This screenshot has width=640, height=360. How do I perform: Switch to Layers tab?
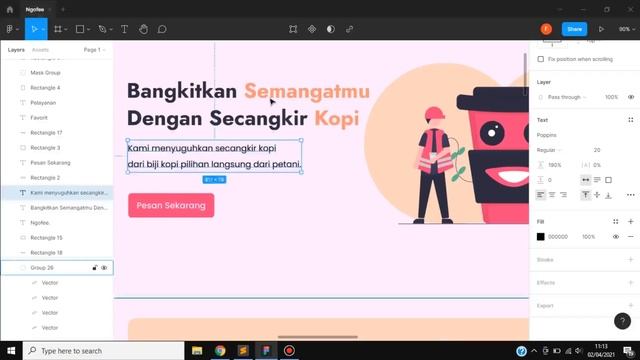[16, 50]
